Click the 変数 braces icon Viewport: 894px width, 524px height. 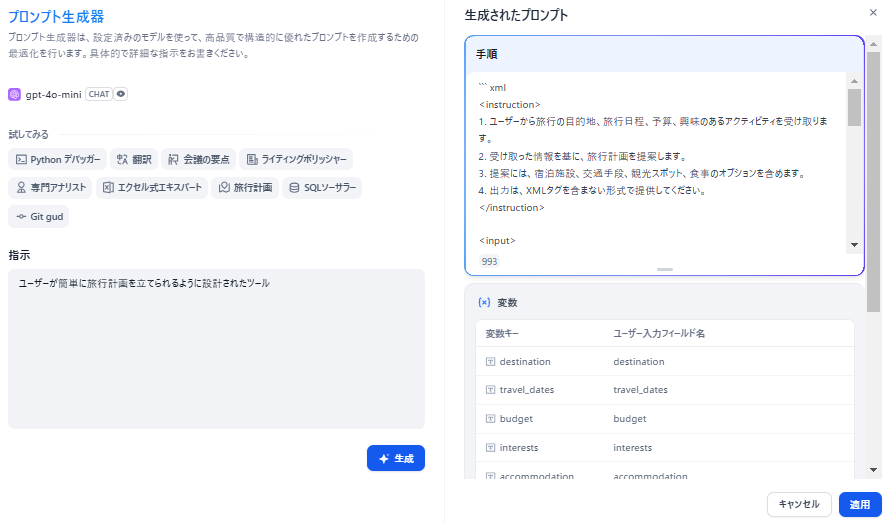click(484, 303)
